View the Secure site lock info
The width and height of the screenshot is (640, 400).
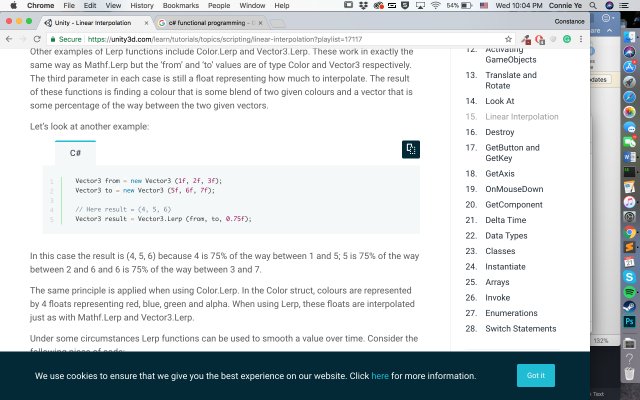click(x=66, y=39)
